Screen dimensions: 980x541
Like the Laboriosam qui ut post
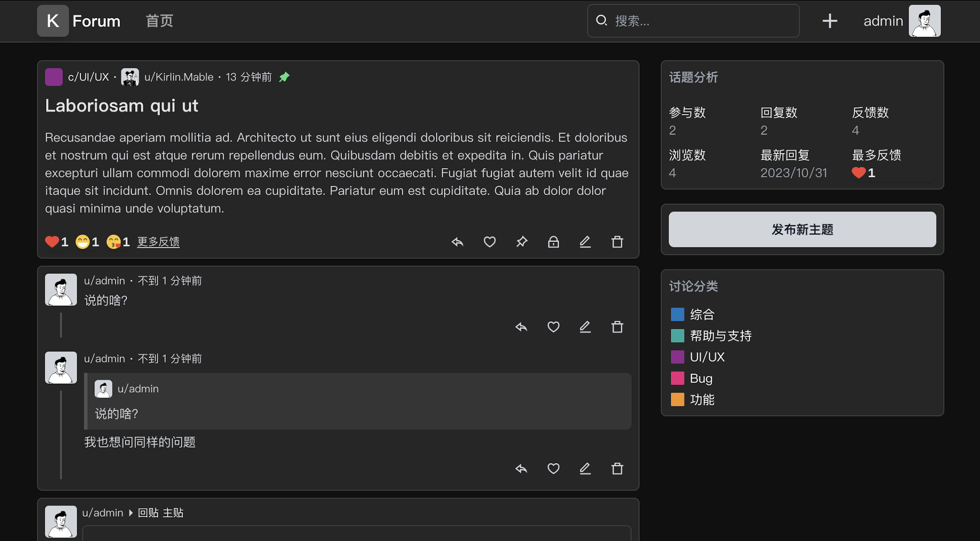pos(490,242)
